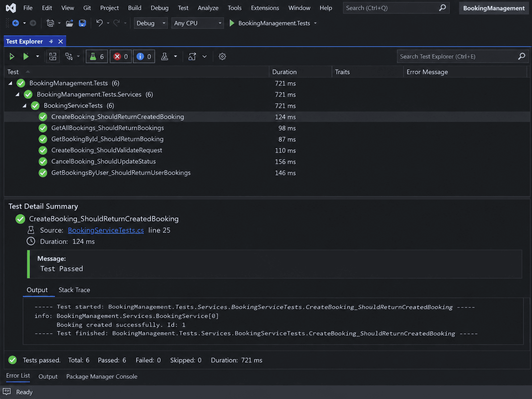
Task: Collapse the BookingServiceTests node
Action: (25, 106)
